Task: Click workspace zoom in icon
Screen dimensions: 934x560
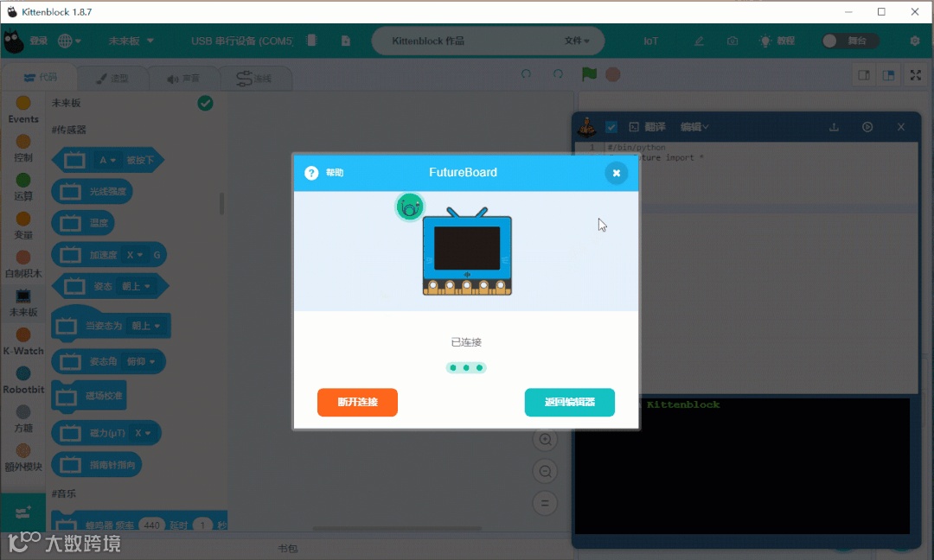Action: click(x=545, y=440)
